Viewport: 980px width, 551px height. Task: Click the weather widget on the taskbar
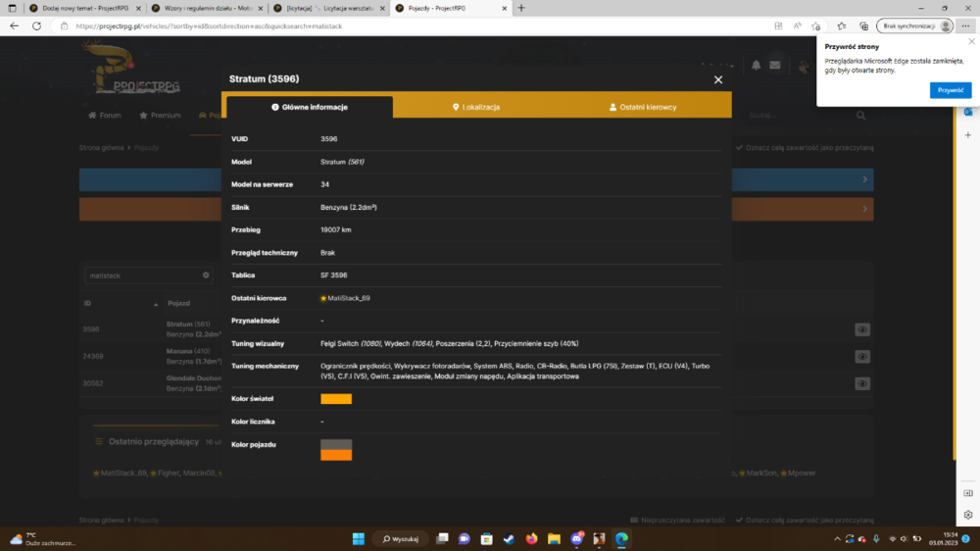41,538
